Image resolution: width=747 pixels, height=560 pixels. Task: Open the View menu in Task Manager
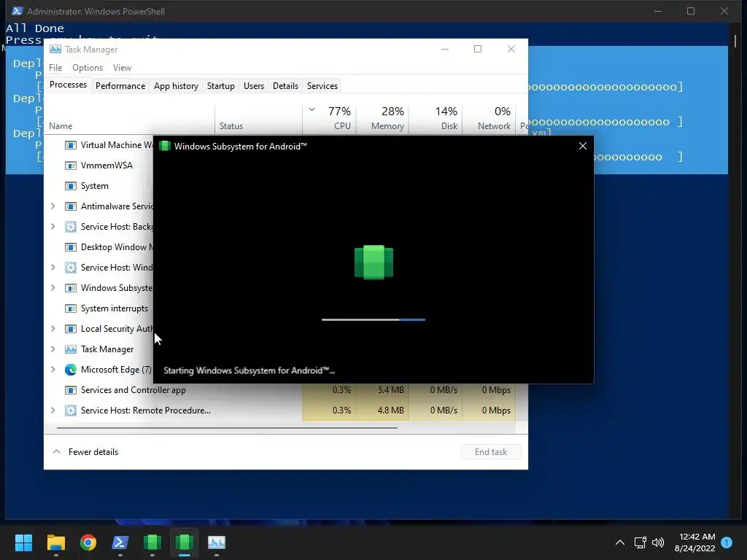122,68
